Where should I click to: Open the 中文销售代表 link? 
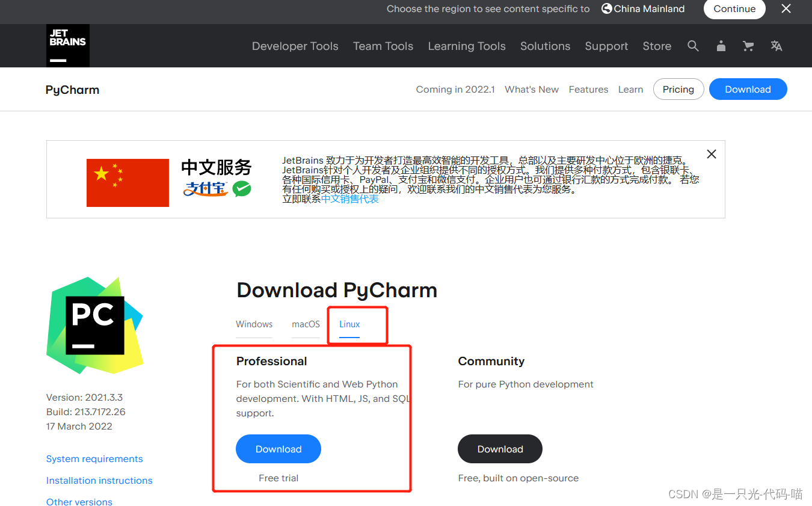[350, 199]
